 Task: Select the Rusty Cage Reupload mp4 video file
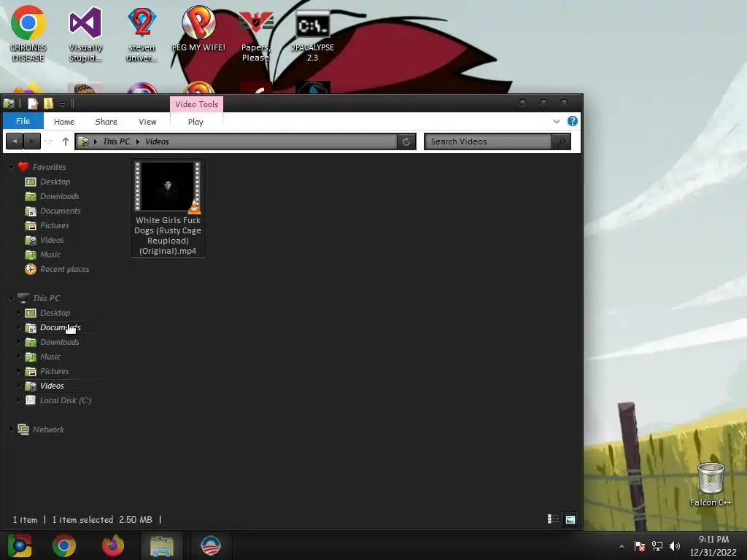(x=168, y=208)
